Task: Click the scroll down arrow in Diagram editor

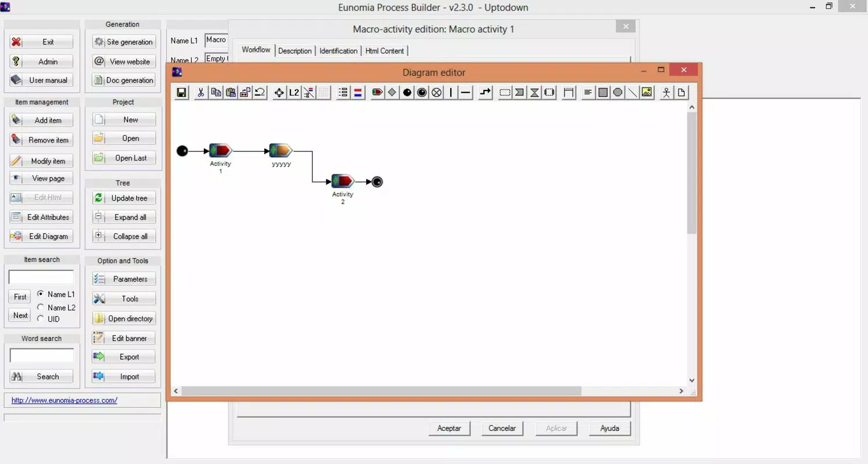Action: [691, 380]
